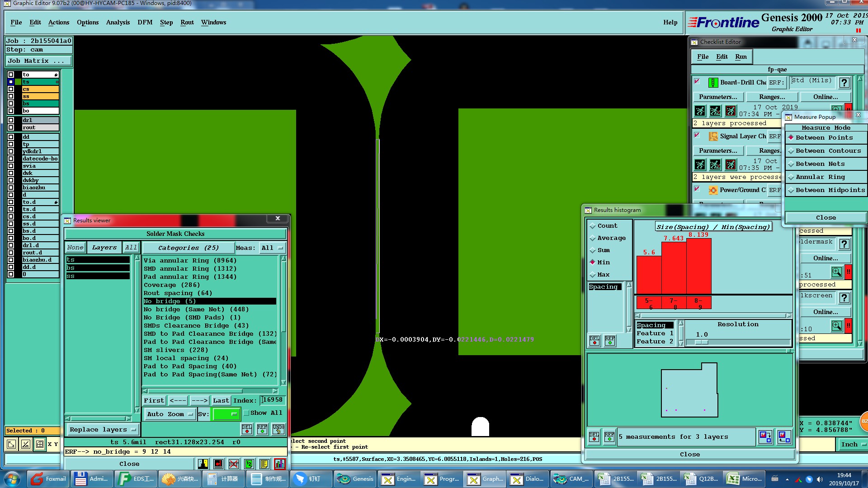
Task: Click the histogram-to-layer transfer icon
Action: (765, 436)
